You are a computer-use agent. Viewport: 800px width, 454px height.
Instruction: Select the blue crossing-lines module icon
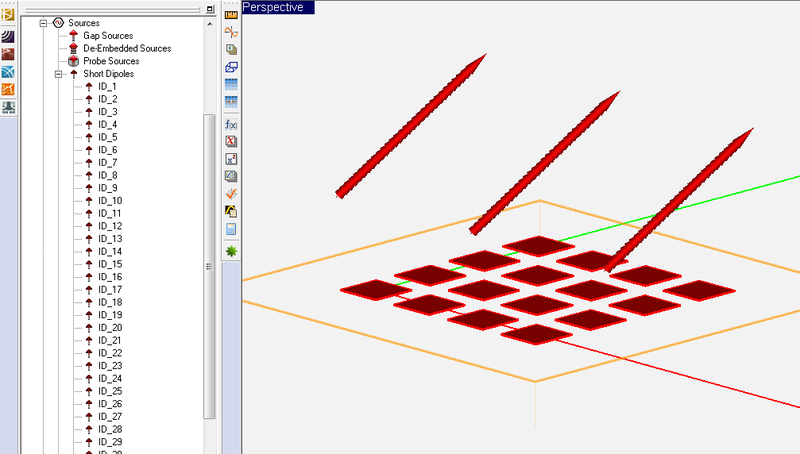click(8, 72)
